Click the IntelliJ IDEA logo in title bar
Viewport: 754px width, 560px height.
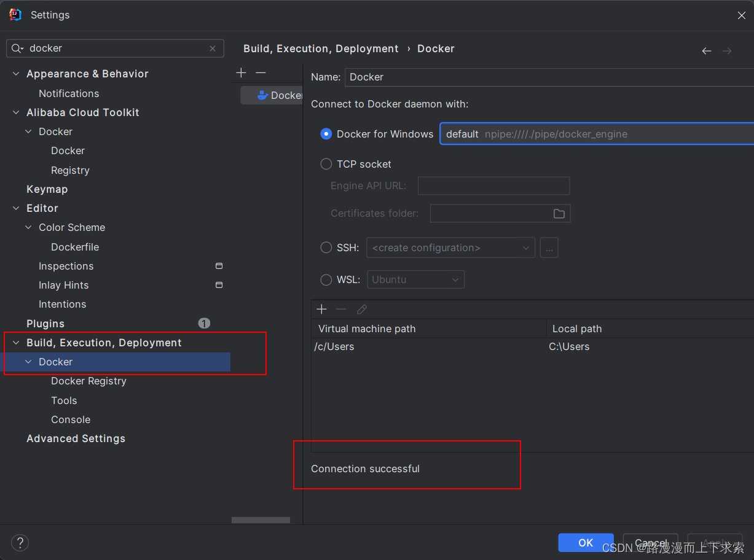click(x=15, y=15)
